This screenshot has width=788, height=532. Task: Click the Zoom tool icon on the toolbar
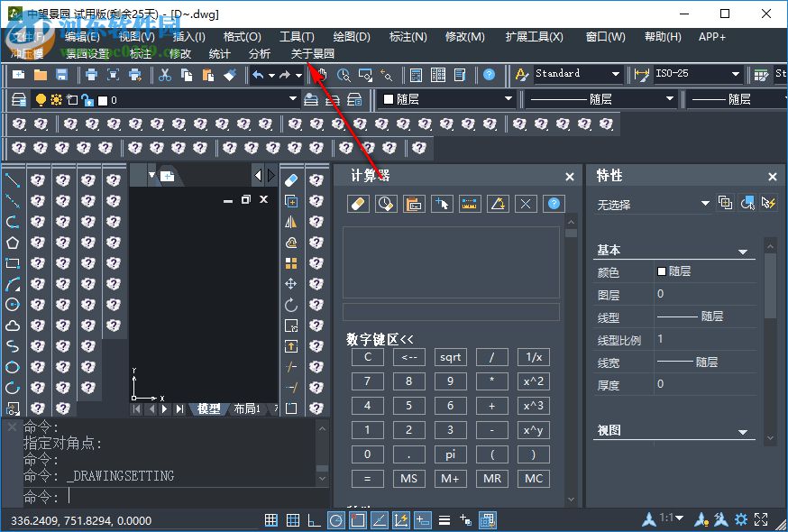coord(344,76)
